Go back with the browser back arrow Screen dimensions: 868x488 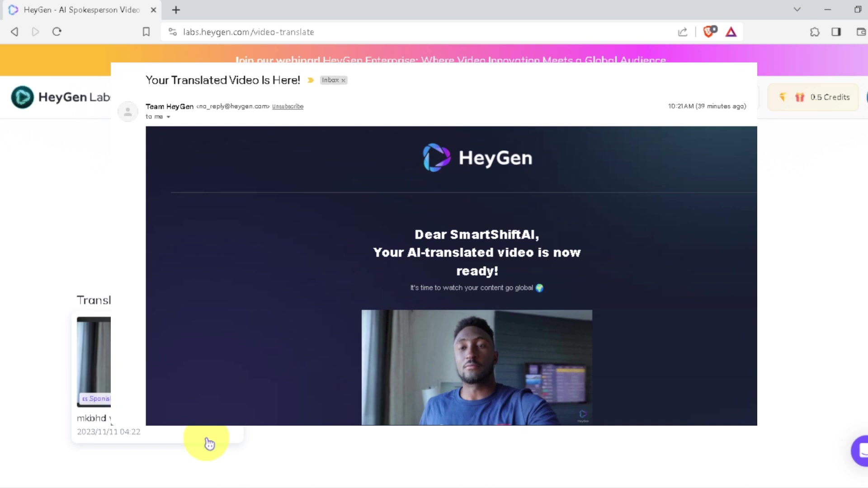pos(14,32)
